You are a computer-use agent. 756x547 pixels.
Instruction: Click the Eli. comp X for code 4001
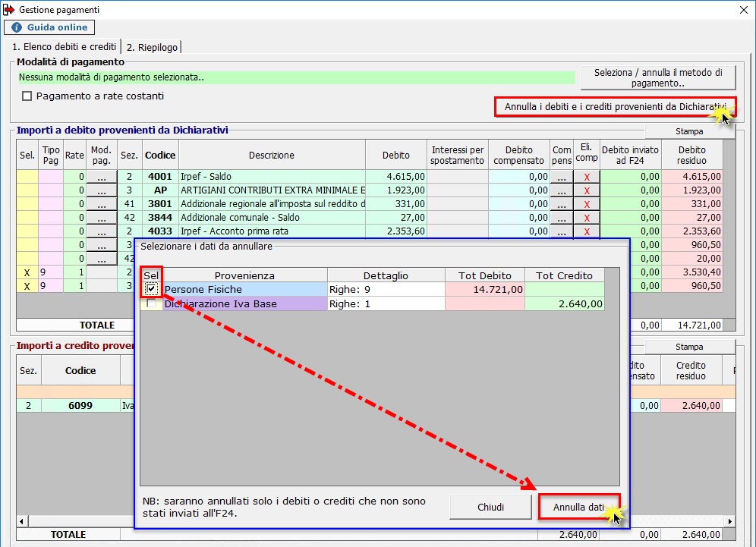pyautogui.click(x=586, y=177)
